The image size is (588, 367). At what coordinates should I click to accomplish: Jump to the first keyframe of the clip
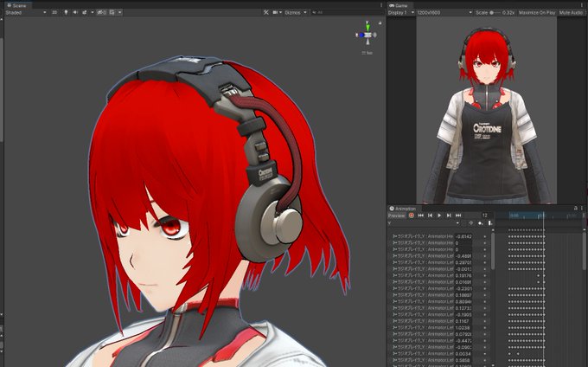(x=421, y=216)
